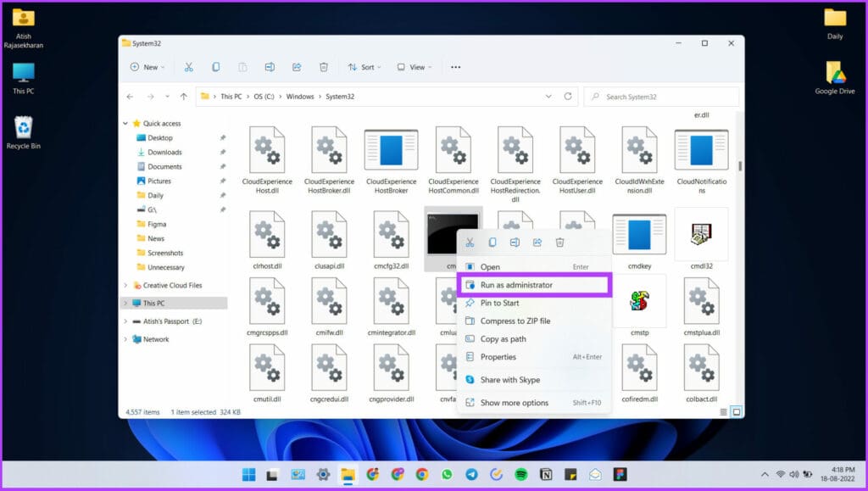The width and height of the screenshot is (868, 491).
Task: Expand the Network tree item
Action: 127,339
